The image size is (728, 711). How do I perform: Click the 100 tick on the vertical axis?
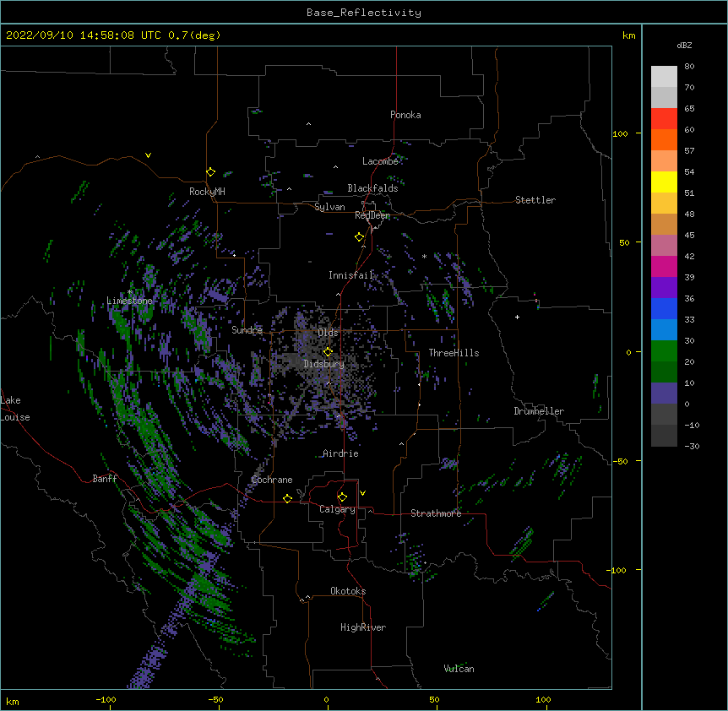(620, 133)
